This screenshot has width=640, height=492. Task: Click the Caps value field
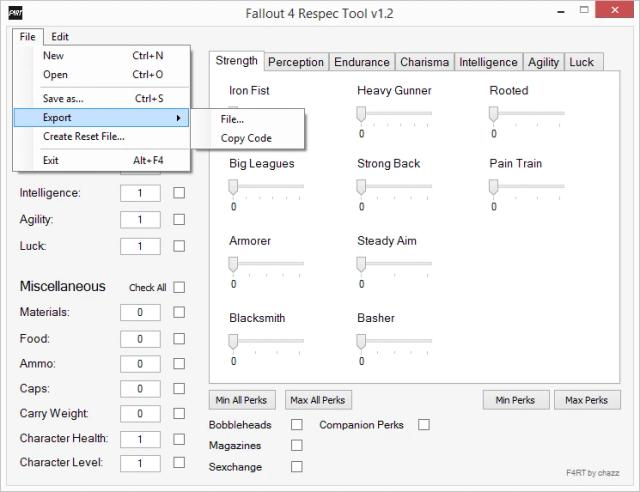tap(140, 389)
